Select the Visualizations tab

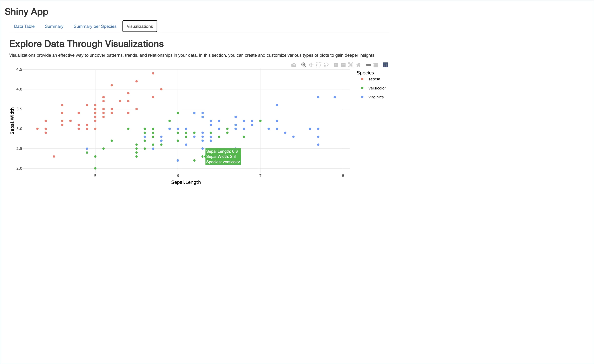140,26
